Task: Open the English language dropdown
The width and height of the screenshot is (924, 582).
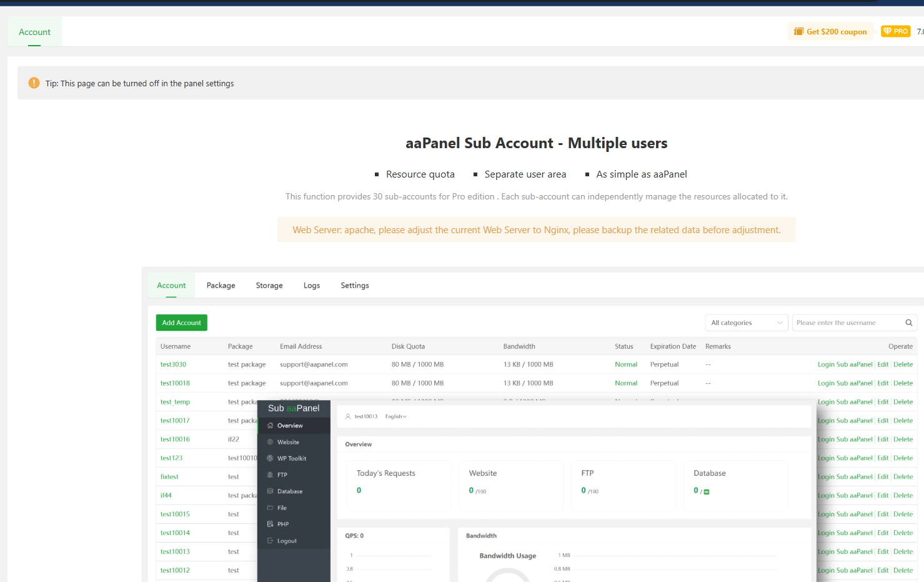Action: click(x=395, y=417)
